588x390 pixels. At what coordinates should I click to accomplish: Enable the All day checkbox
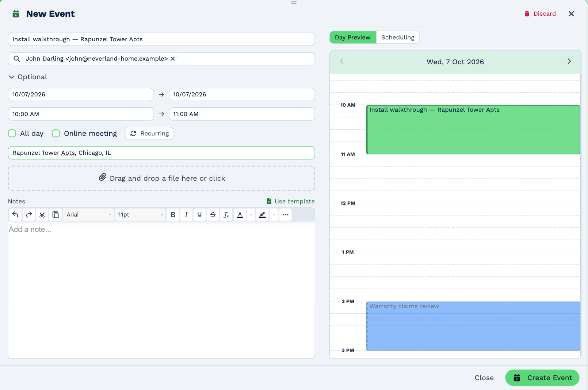pyautogui.click(x=12, y=133)
